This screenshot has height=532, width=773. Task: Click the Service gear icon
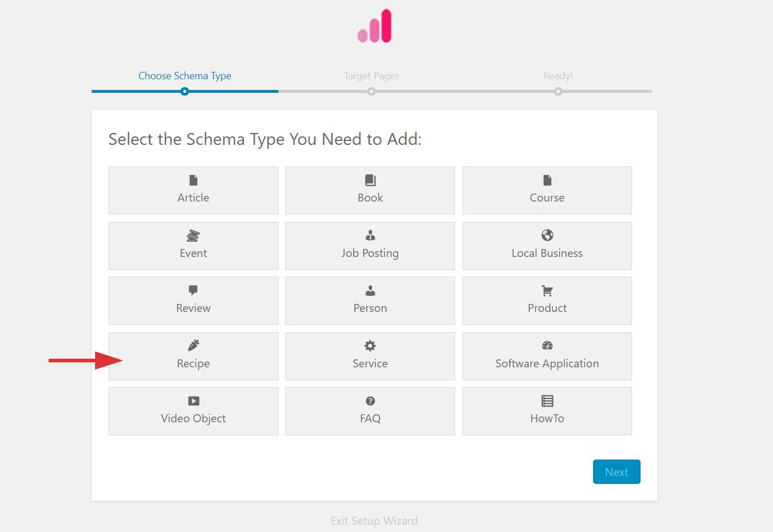pos(370,345)
